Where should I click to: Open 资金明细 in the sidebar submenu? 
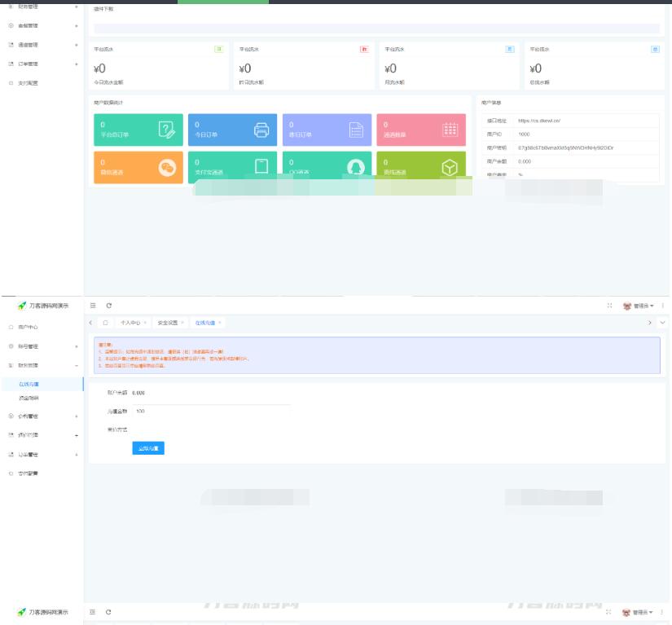(29, 398)
